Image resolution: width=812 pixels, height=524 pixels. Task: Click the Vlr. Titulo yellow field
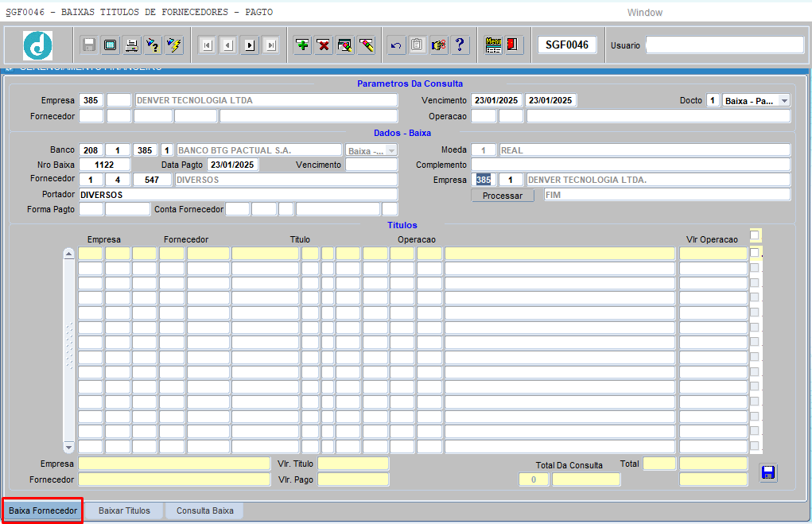pyautogui.click(x=353, y=464)
